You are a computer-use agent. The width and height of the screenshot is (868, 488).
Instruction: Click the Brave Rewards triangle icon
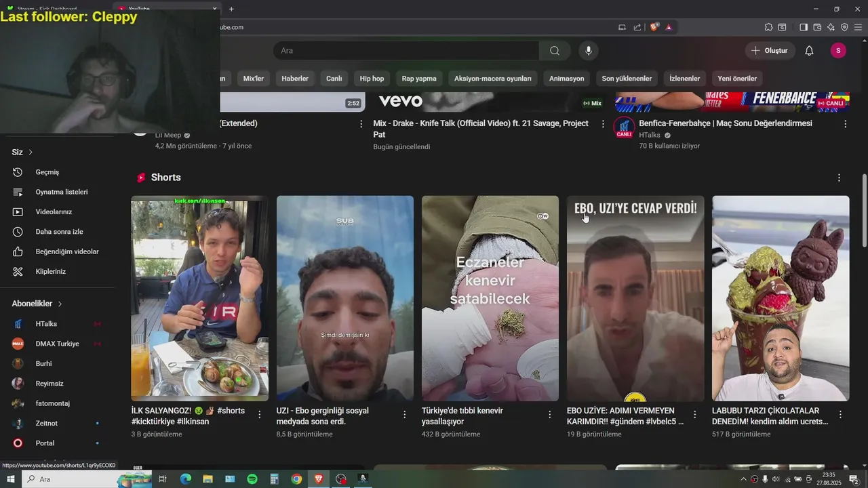(x=669, y=27)
